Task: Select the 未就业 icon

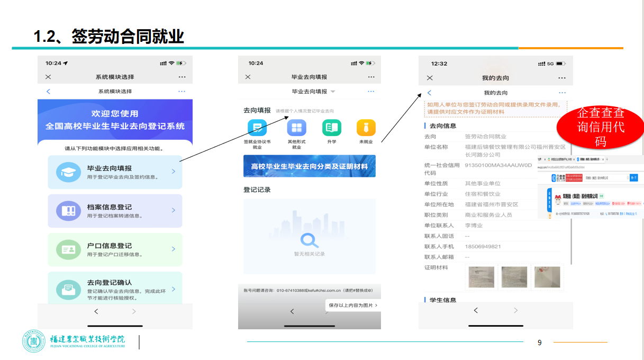Action: pyautogui.click(x=366, y=128)
